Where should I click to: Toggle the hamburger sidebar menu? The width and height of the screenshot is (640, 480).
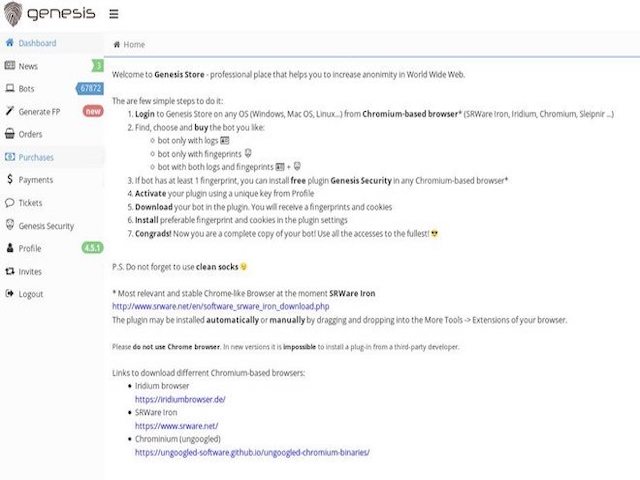[113, 15]
